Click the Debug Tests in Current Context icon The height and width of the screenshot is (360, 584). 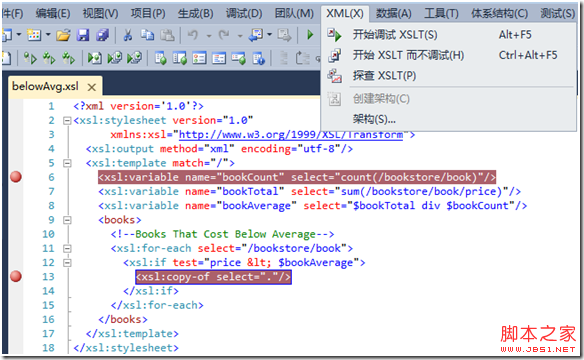tap(95, 58)
